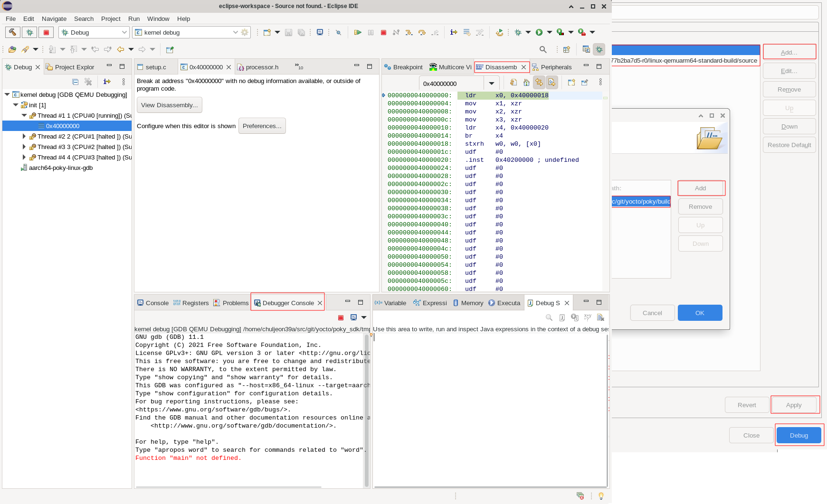
Task: Click the Back arrow navigation icon
Action: tap(121, 49)
